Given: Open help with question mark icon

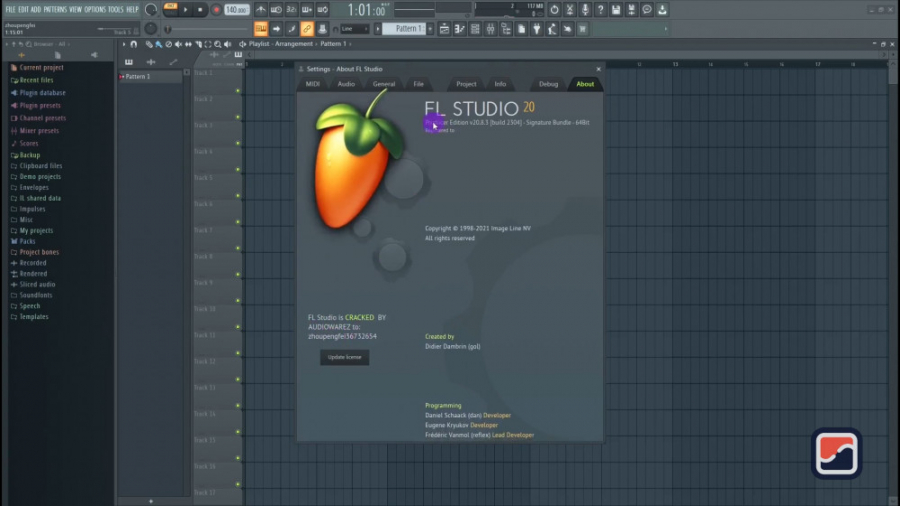Looking at the screenshot, I should 600,10.
